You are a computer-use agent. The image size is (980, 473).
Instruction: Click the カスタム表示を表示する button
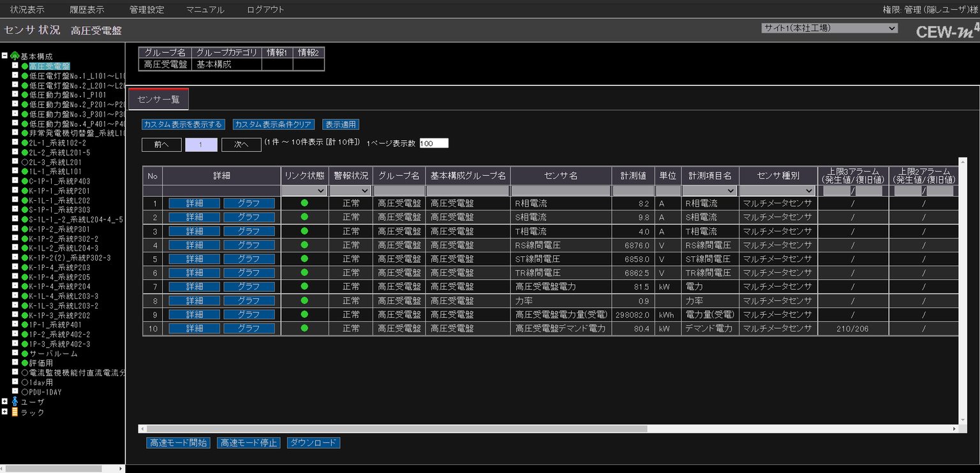pyautogui.click(x=184, y=124)
